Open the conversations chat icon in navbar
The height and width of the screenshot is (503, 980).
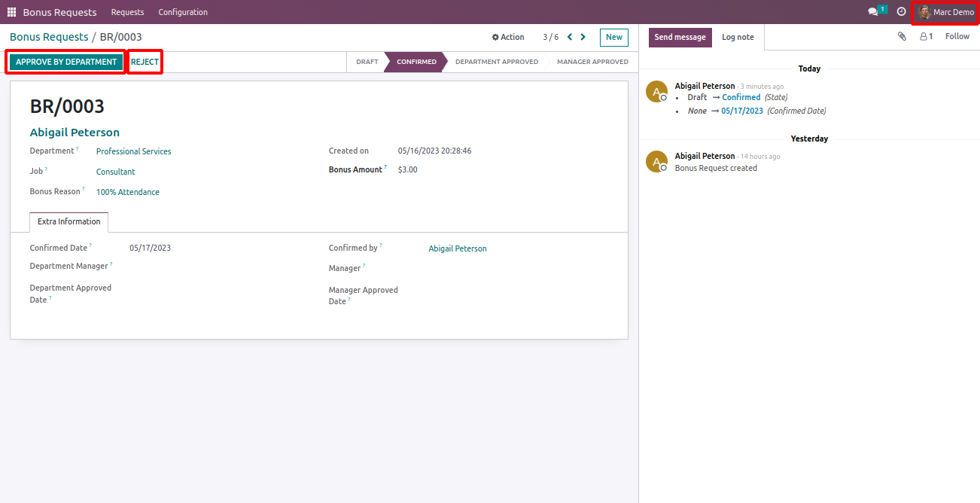873,12
